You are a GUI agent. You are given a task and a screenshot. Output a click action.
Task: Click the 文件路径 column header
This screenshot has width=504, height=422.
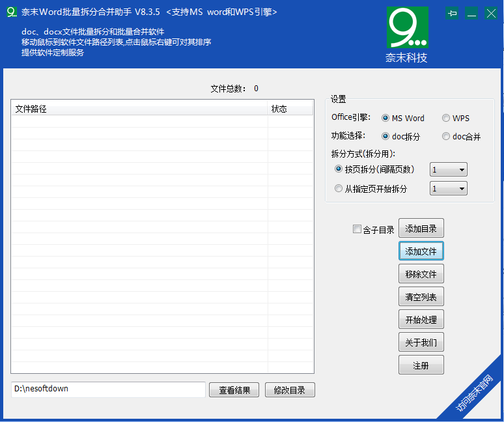click(x=139, y=109)
